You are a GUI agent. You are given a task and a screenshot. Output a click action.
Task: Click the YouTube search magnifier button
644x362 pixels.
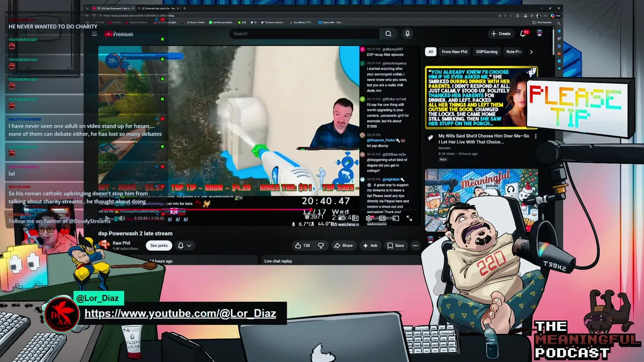(x=388, y=34)
